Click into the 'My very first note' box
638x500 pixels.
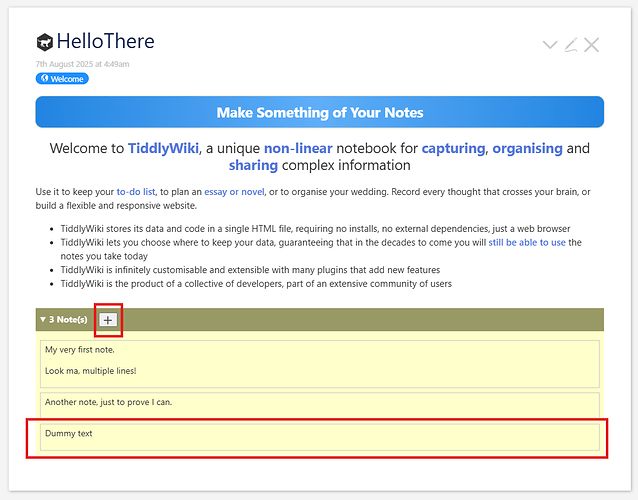(x=319, y=360)
